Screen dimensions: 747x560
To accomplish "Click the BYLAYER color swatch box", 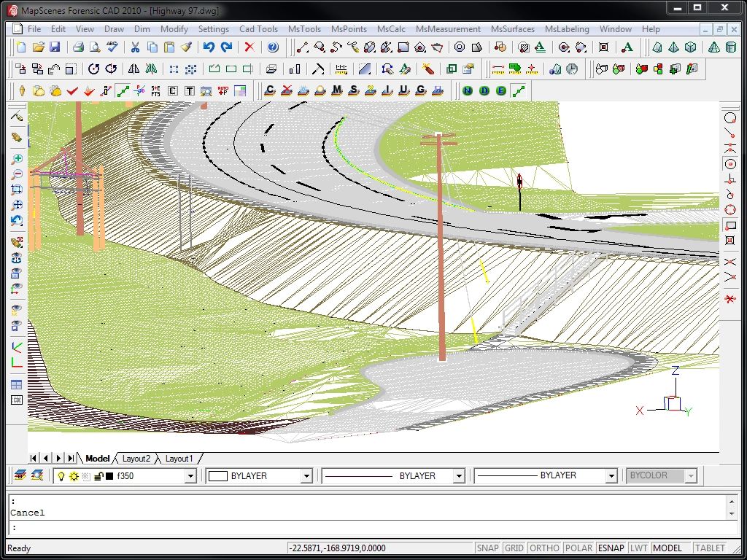I will [217, 475].
